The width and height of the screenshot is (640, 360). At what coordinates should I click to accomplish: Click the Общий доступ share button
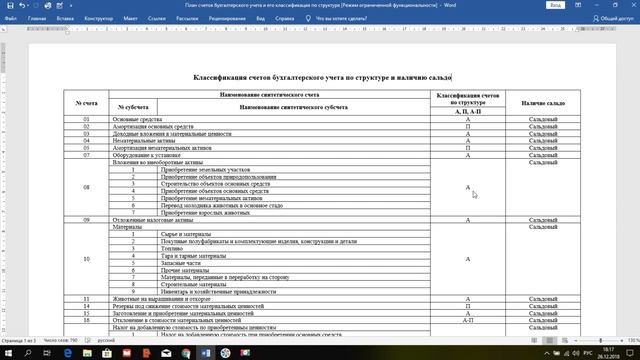pos(613,18)
